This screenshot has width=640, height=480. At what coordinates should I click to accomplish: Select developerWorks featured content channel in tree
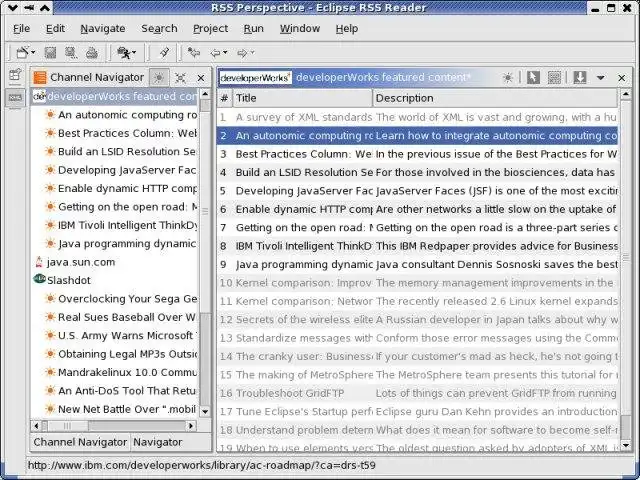(115, 96)
